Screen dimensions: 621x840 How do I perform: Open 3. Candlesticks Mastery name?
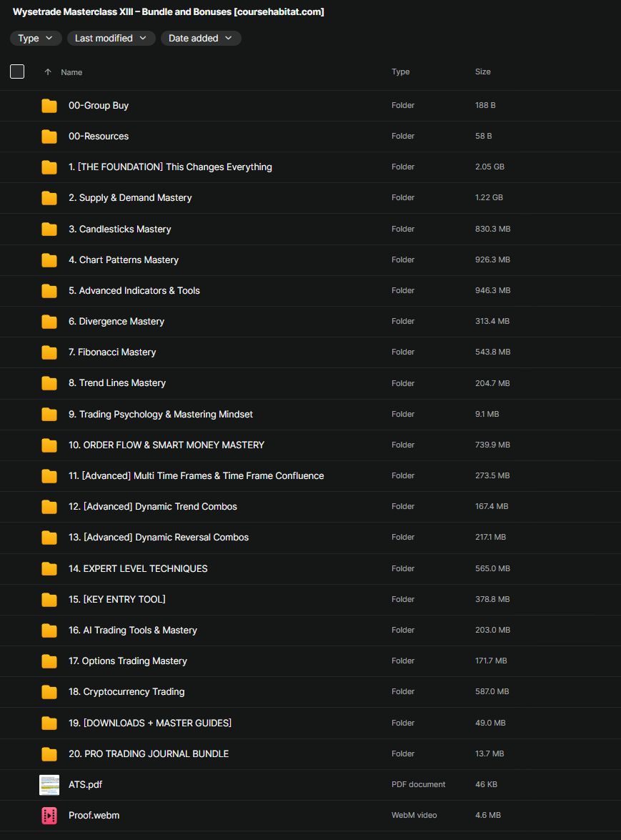click(120, 229)
